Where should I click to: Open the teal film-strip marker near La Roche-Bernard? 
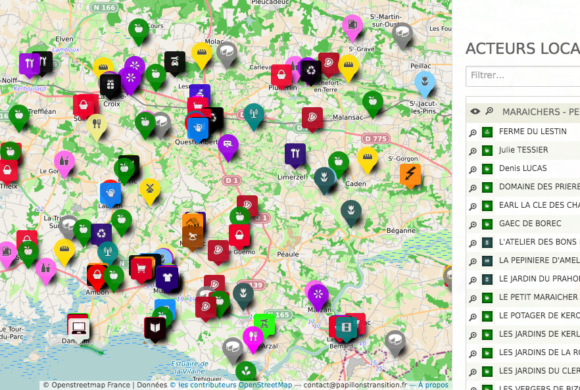coord(346,328)
